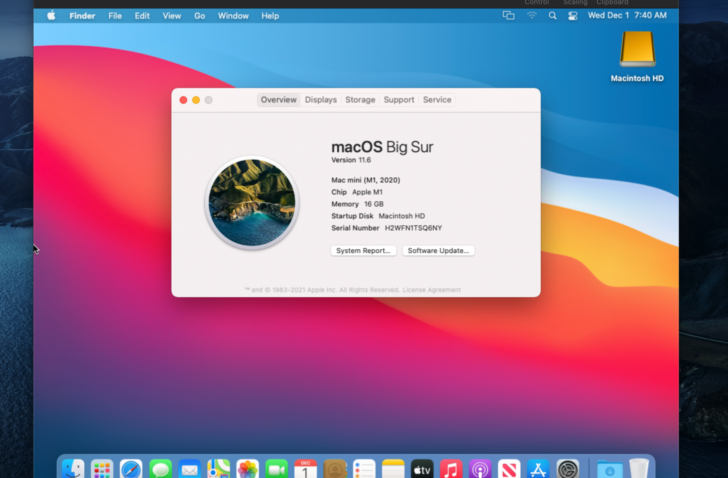Open Notes app in the dock

point(393,469)
